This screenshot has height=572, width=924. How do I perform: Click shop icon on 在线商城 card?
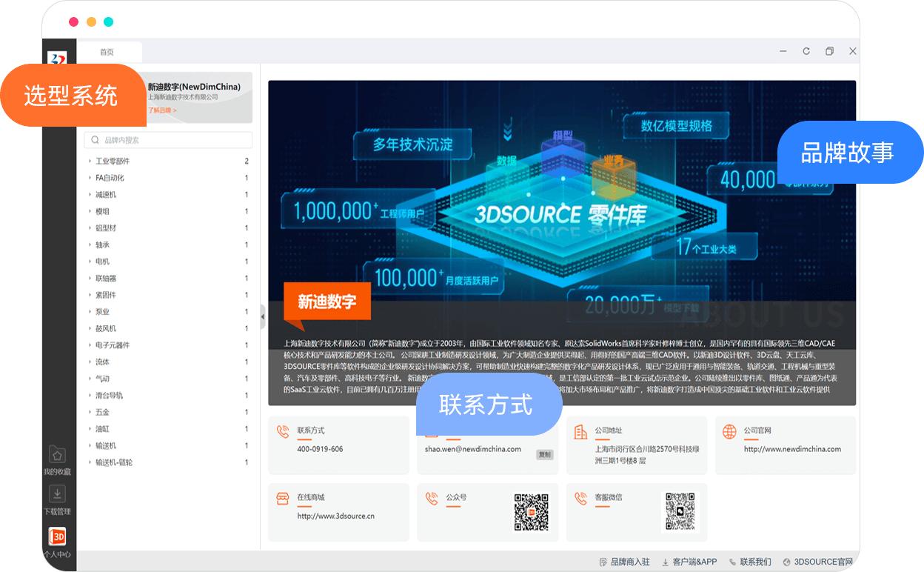pos(283,498)
